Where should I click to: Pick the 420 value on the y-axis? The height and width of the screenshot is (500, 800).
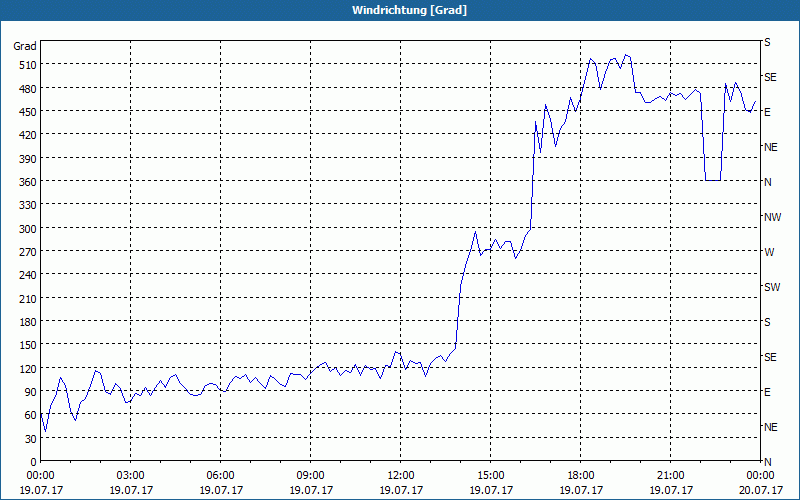click(x=28, y=135)
